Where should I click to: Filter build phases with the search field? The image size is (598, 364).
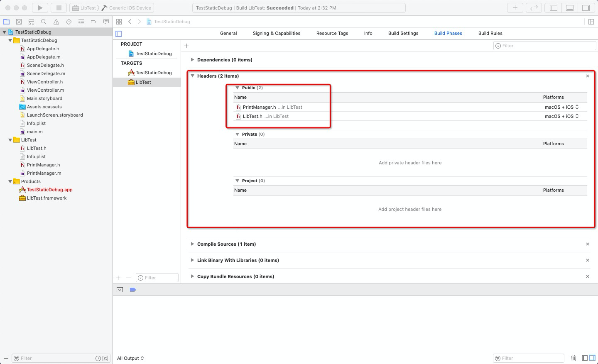544,46
